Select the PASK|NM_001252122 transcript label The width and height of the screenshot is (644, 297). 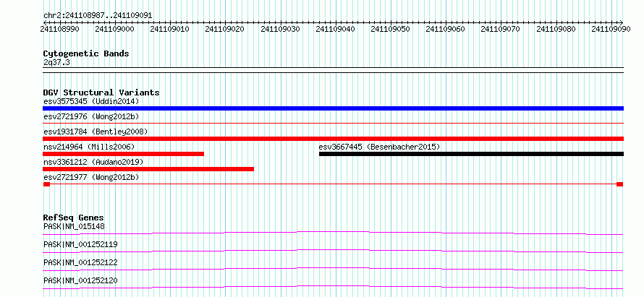(x=80, y=262)
